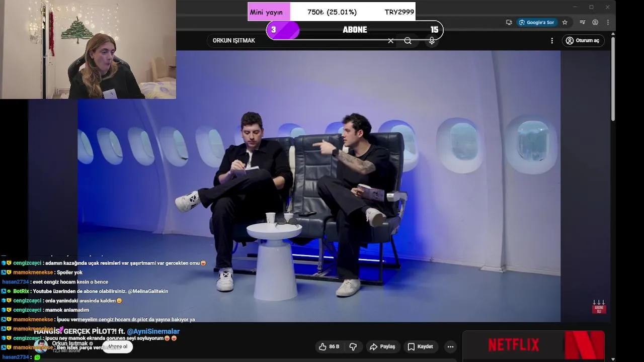Image resolution: width=644 pixels, height=362 pixels.
Task: Click chat message 'Spoiler yok'
Action: click(69, 273)
